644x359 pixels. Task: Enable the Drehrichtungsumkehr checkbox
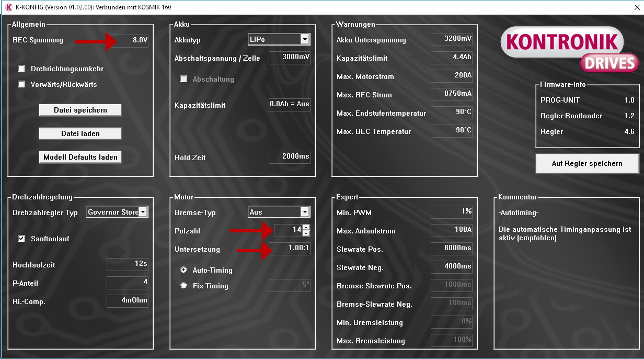click(x=21, y=69)
